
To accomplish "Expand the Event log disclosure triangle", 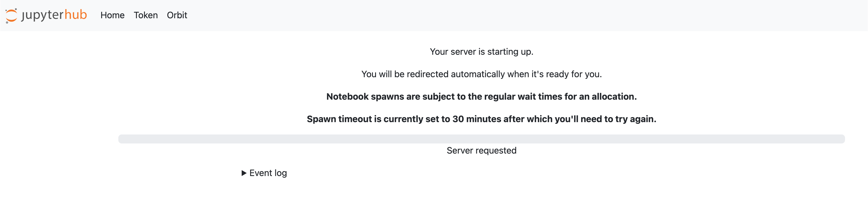I will click(244, 173).
